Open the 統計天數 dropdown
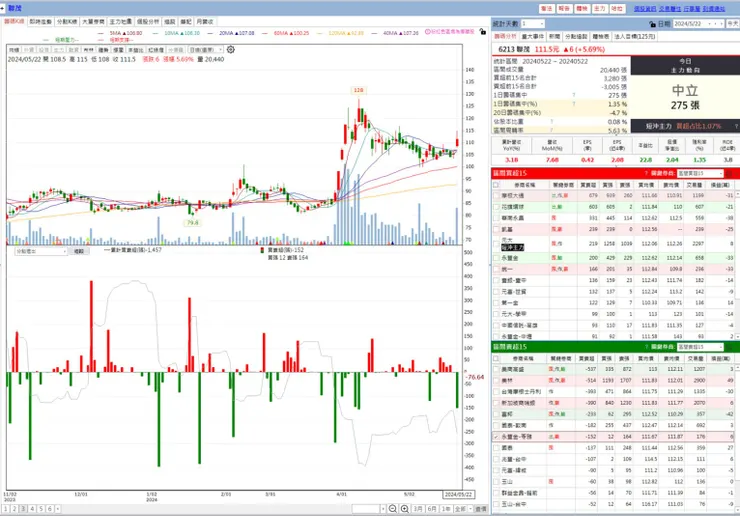The height and width of the screenshot is (516, 740). click(532, 24)
